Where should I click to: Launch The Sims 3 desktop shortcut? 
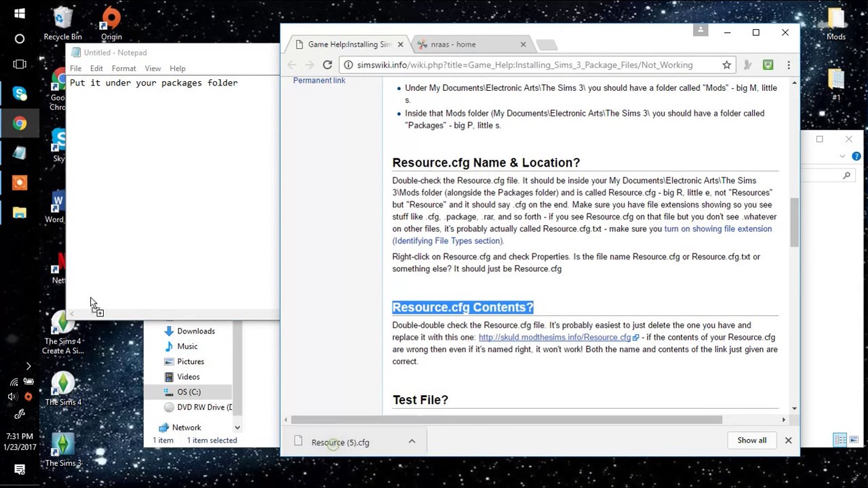pos(63,450)
